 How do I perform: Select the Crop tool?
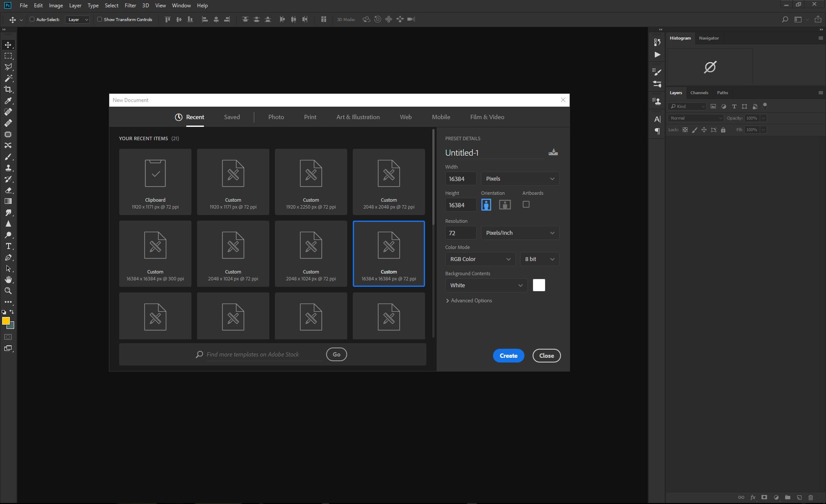(x=8, y=89)
